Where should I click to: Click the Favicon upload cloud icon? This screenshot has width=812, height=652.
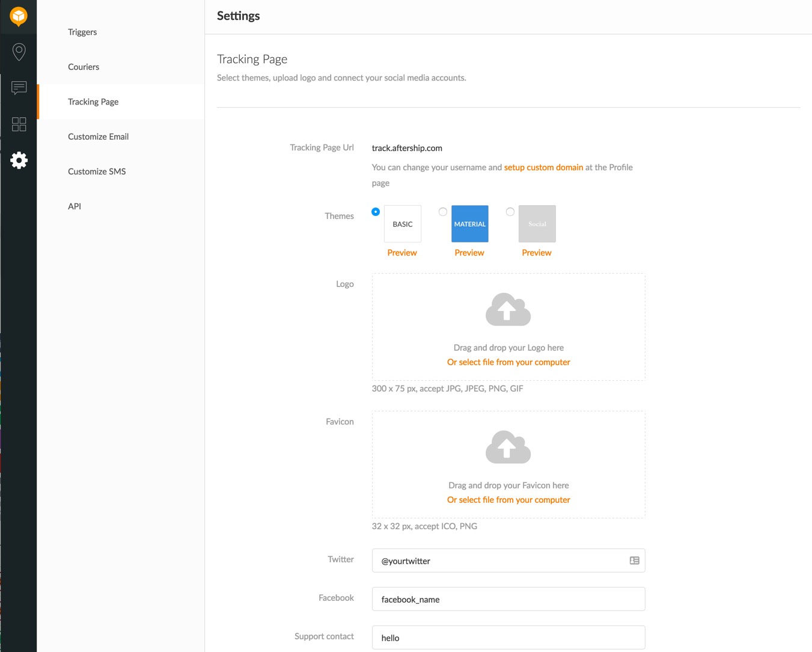(x=508, y=447)
